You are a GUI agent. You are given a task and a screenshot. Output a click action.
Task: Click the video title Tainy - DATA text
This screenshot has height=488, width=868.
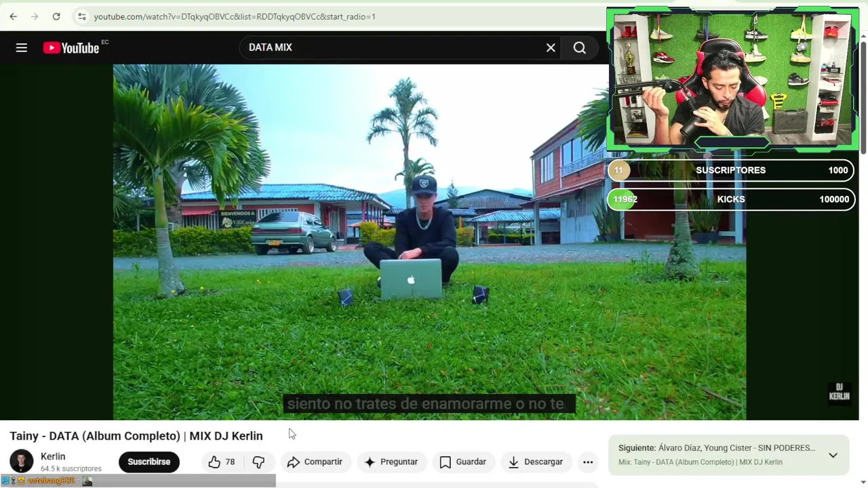pos(136,436)
